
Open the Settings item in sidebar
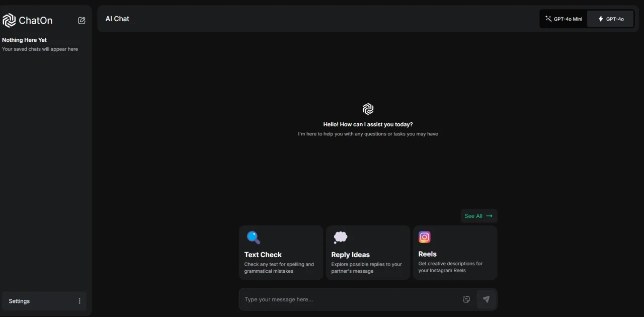(x=44, y=301)
